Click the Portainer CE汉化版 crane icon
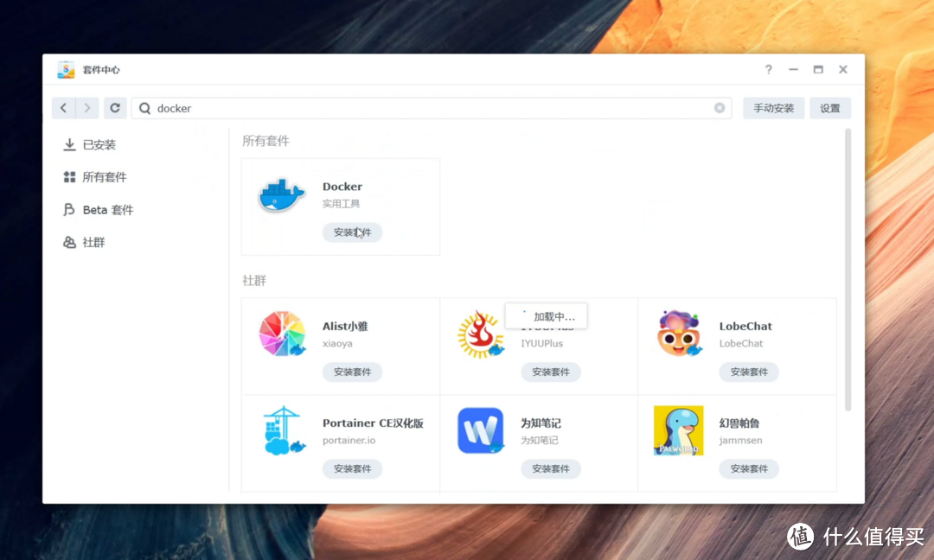 click(x=282, y=430)
